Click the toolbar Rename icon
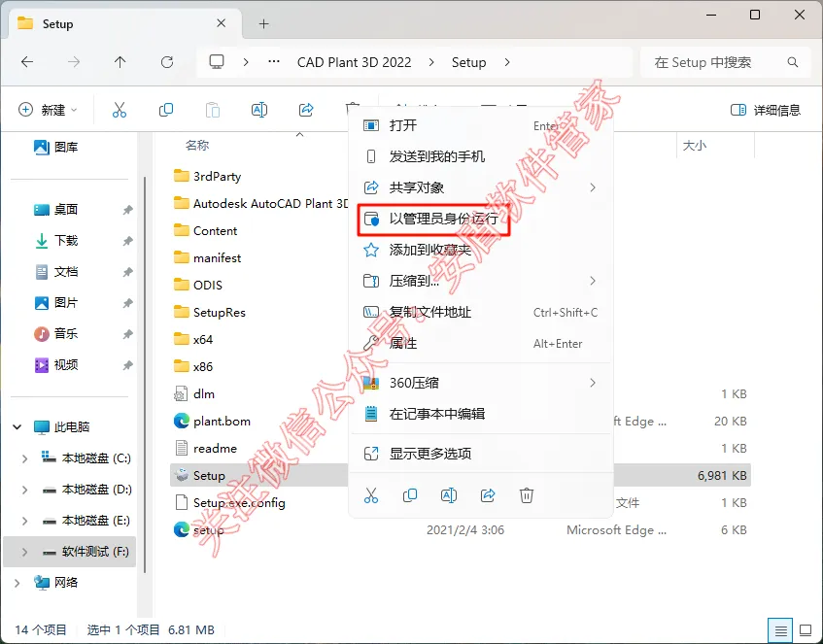This screenshot has width=823, height=644. point(259,110)
